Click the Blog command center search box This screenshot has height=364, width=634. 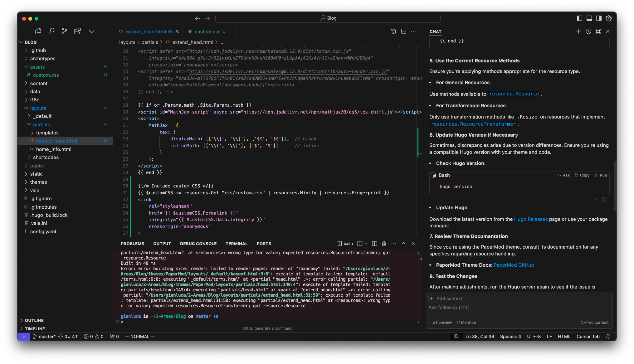click(x=328, y=18)
